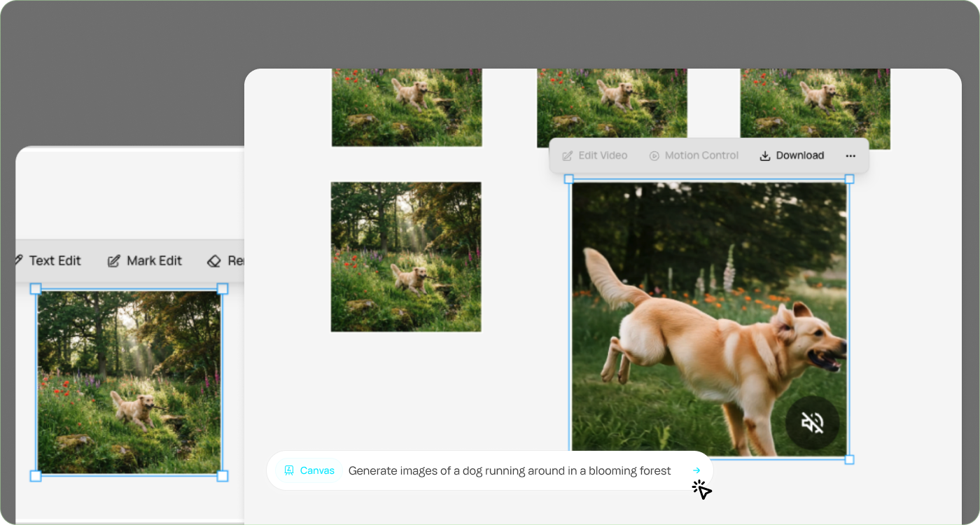Viewport: 980px width, 525px height.
Task: Select the middle forest dog image
Action: [x=405, y=256]
